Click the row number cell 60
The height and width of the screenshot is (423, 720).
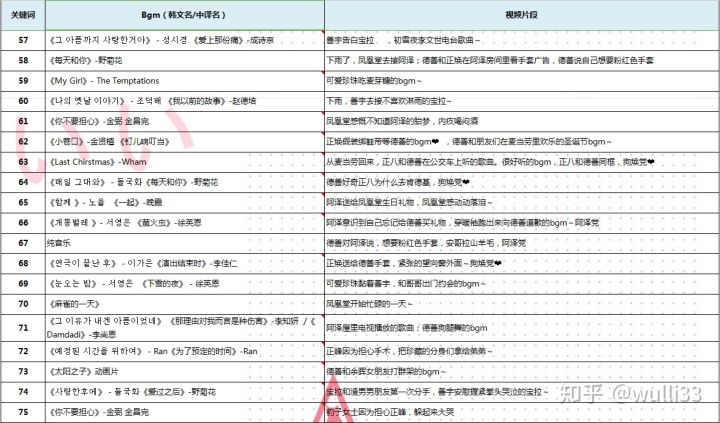click(23, 101)
